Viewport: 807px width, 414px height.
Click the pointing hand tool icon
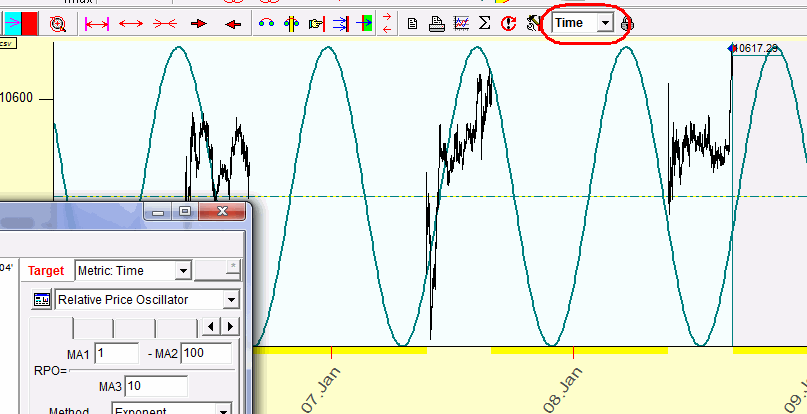click(x=316, y=23)
